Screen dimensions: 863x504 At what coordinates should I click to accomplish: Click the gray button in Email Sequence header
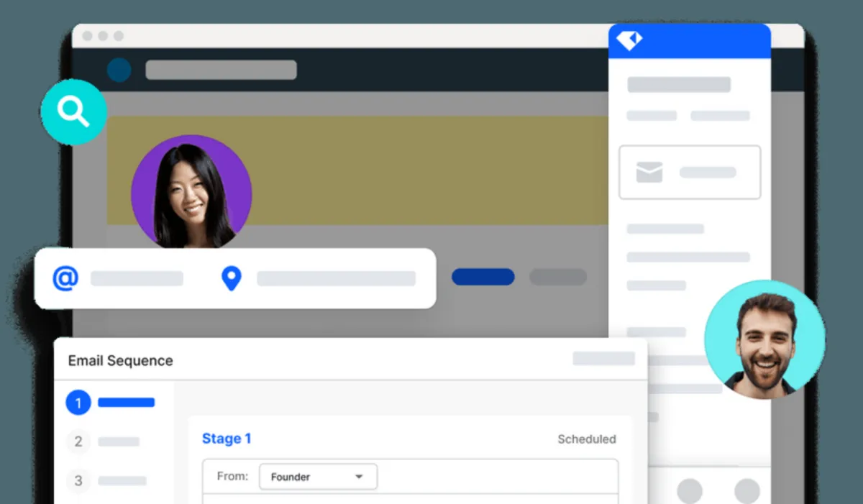point(604,358)
